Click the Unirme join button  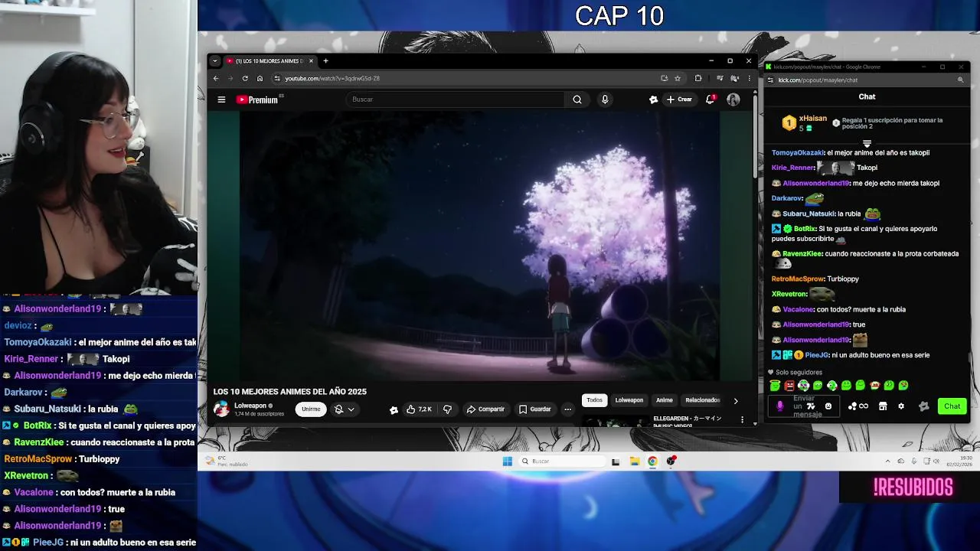(311, 409)
